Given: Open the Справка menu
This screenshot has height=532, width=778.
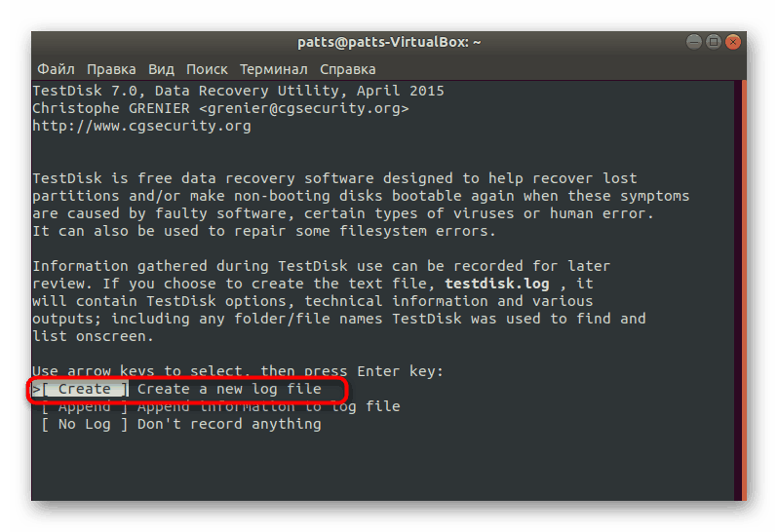Looking at the screenshot, I should [x=347, y=69].
